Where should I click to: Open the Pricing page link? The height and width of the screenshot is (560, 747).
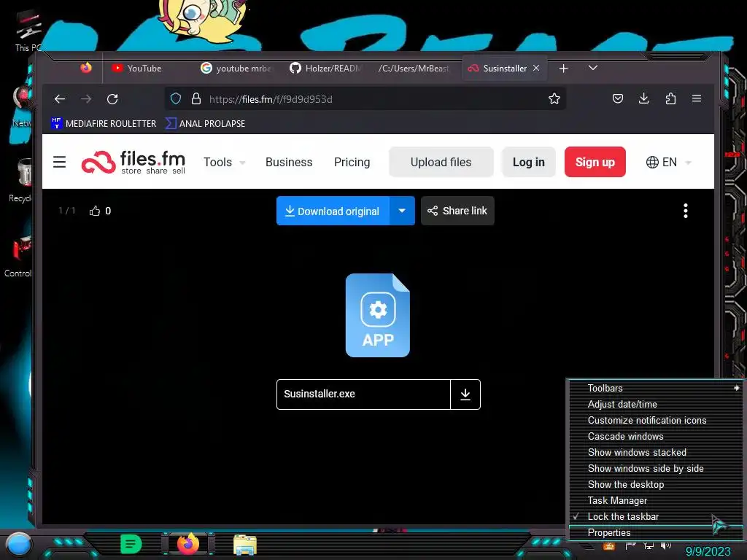352,163
